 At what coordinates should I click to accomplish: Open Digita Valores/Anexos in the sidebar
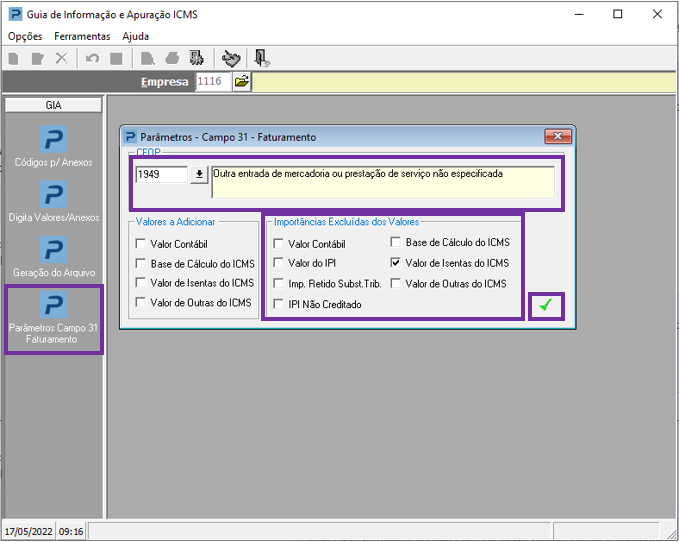53,194
